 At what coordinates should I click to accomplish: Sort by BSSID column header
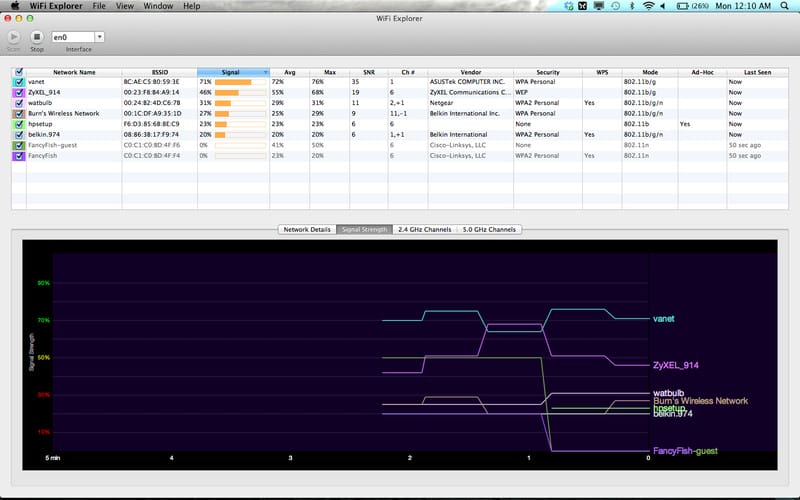[160, 72]
